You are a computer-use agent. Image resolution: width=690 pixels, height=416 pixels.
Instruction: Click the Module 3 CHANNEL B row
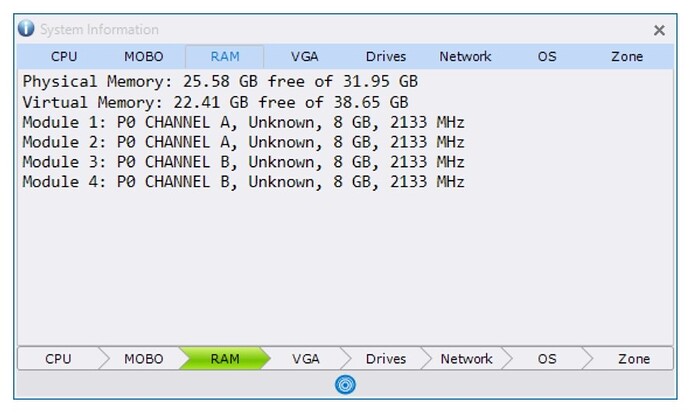pyautogui.click(x=243, y=162)
